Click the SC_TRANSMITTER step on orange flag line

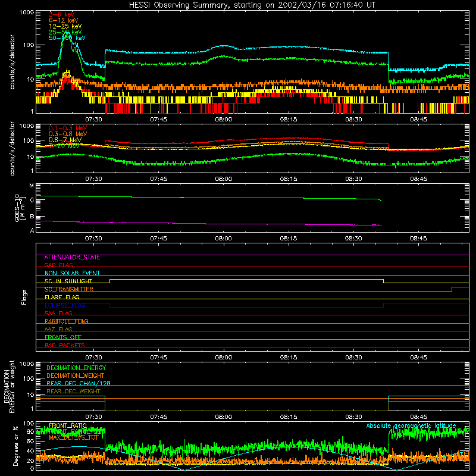coord(452,289)
